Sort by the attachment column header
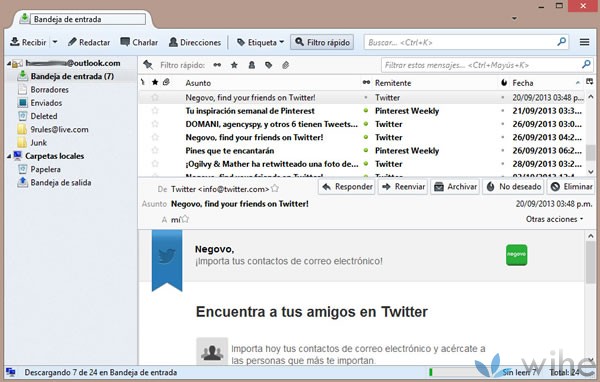 point(166,82)
